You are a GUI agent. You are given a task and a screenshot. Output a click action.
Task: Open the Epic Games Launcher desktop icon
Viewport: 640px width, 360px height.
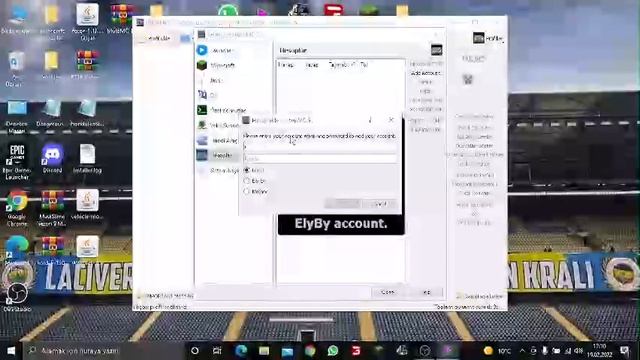tap(17, 162)
